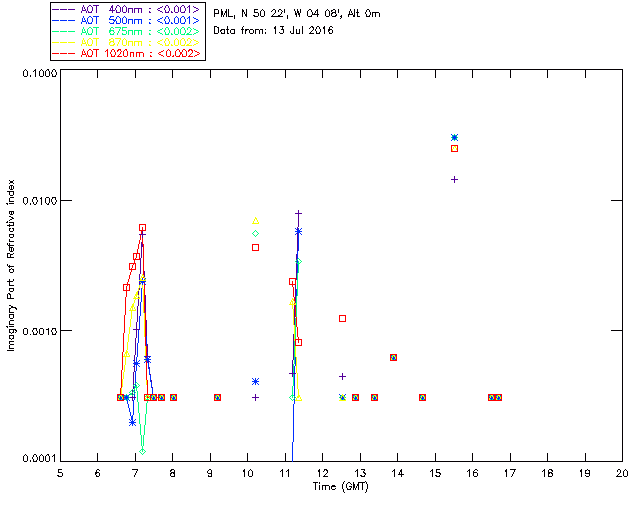Click the x-axis tick label 8
The height and width of the screenshot is (512, 640).
173,473
